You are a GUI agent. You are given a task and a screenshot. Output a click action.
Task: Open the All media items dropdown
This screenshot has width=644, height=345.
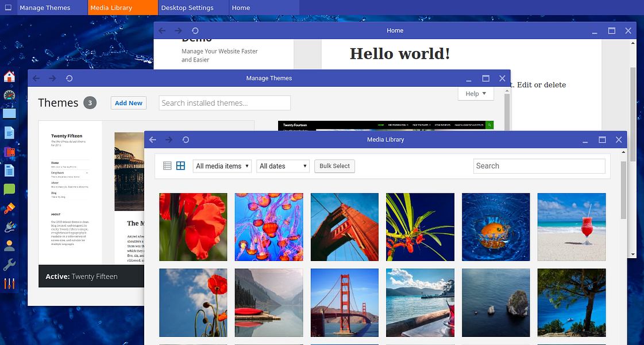pyautogui.click(x=222, y=166)
